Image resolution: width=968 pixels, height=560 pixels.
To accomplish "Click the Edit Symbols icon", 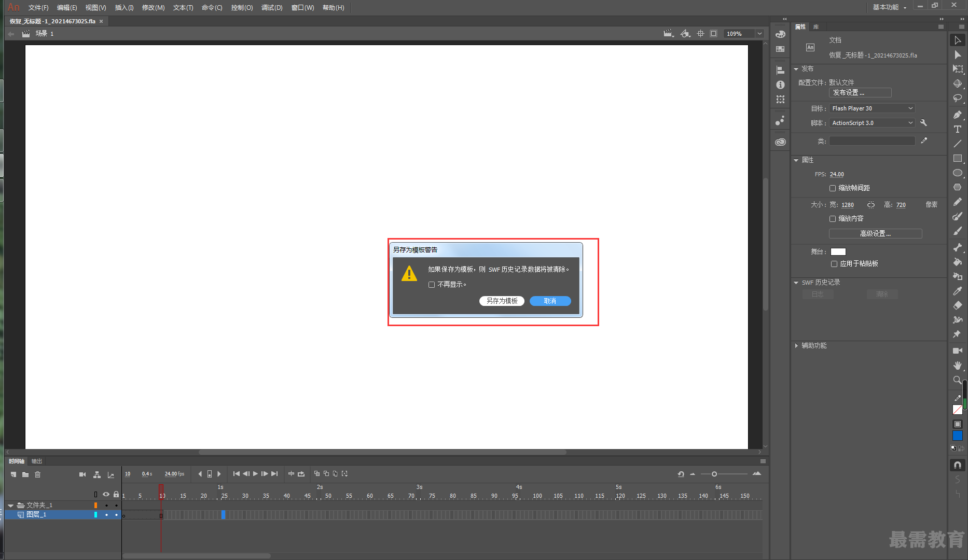I will pyautogui.click(x=685, y=34).
